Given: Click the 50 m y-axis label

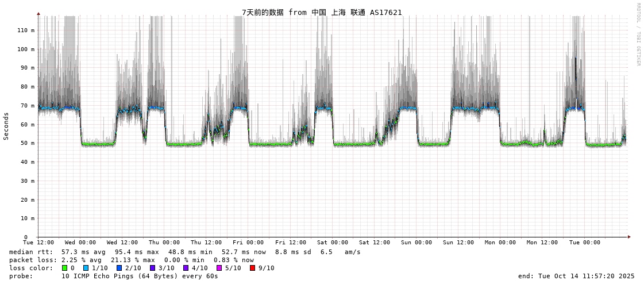Looking at the screenshot, I should [x=28, y=143].
